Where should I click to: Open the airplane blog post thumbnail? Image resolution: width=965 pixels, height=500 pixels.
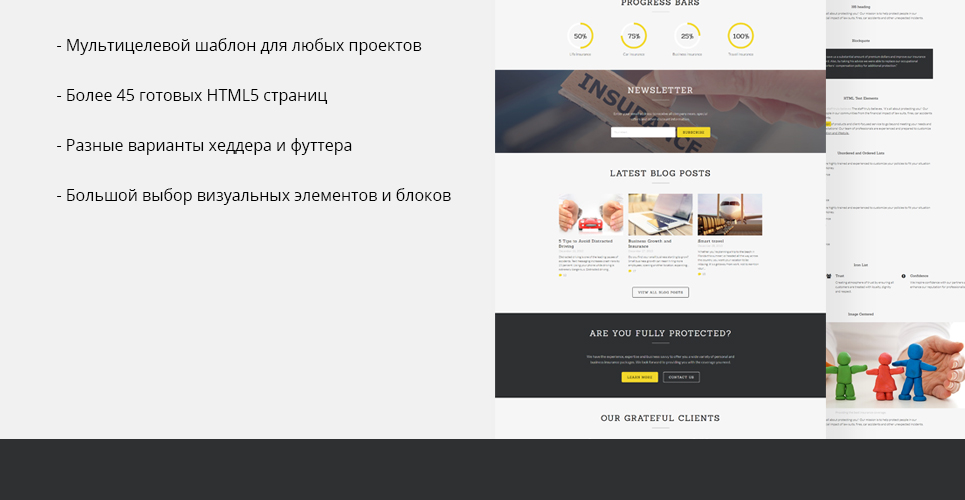click(x=730, y=214)
